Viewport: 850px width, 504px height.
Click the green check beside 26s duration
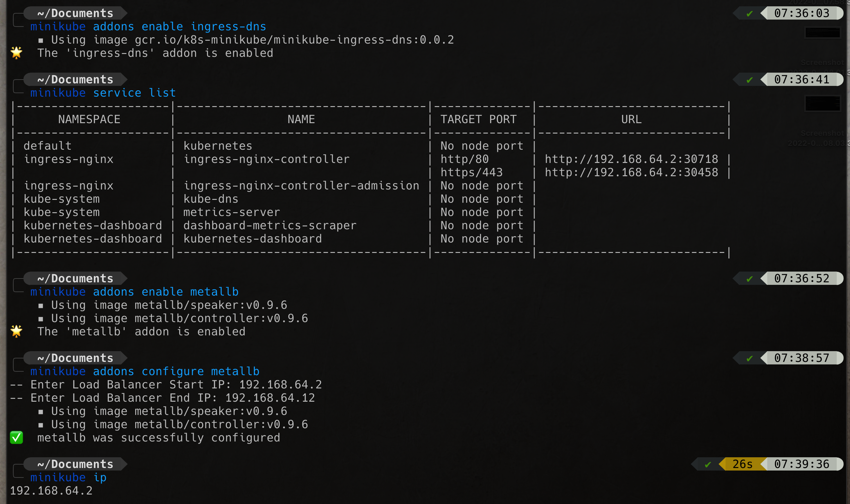[x=708, y=464]
